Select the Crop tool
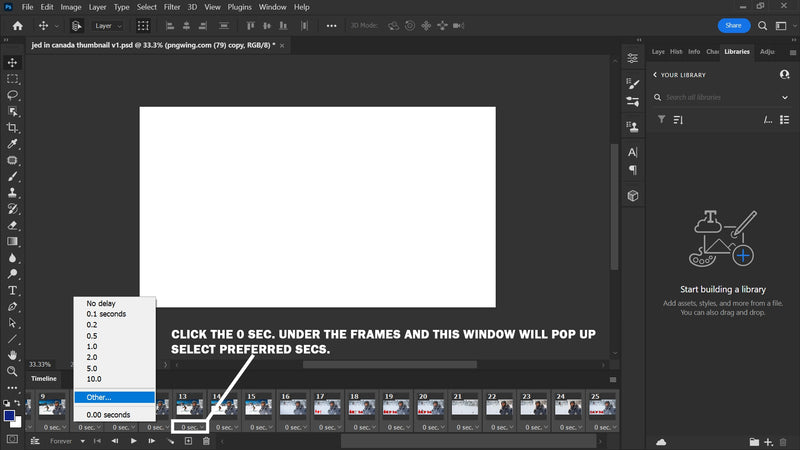The width and height of the screenshot is (800, 450). pyautogui.click(x=13, y=127)
